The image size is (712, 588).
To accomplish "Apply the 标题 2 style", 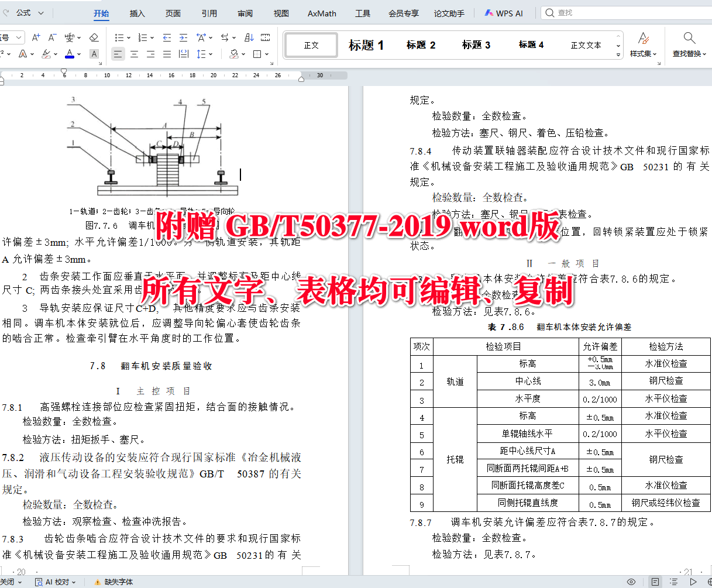I will [421, 45].
